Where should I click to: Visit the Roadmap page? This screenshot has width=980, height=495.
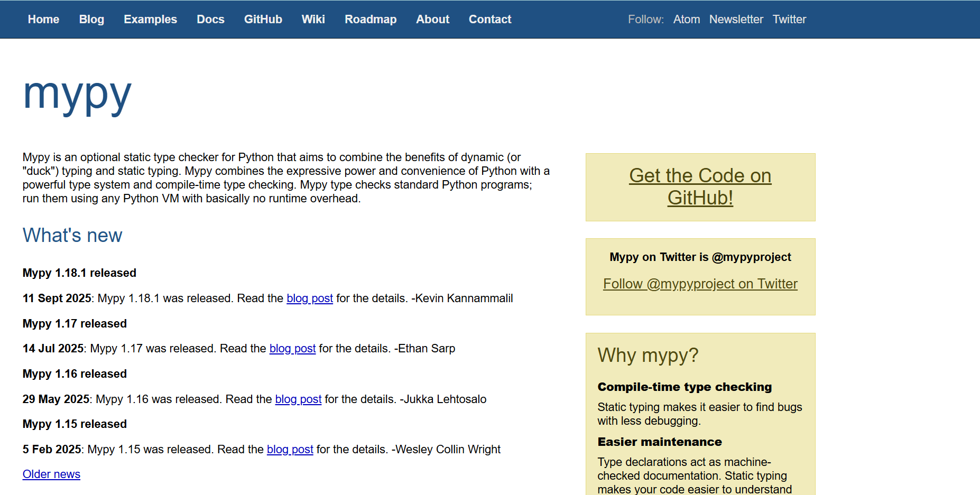tap(370, 20)
